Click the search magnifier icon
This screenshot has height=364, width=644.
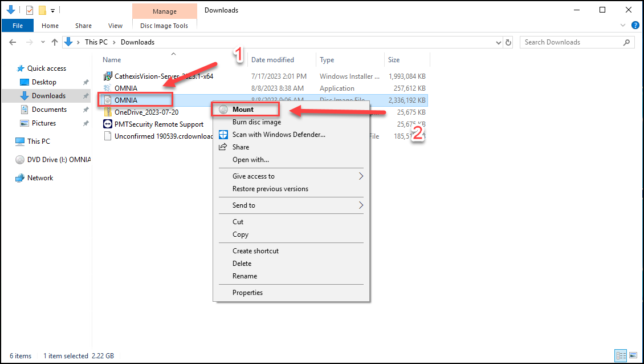[x=626, y=42]
